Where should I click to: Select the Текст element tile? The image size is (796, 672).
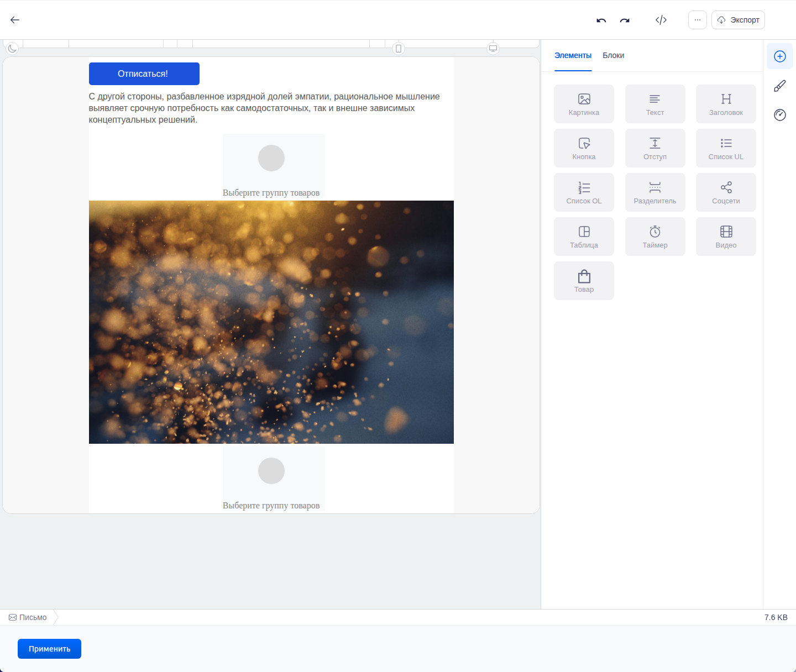pos(655,104)
